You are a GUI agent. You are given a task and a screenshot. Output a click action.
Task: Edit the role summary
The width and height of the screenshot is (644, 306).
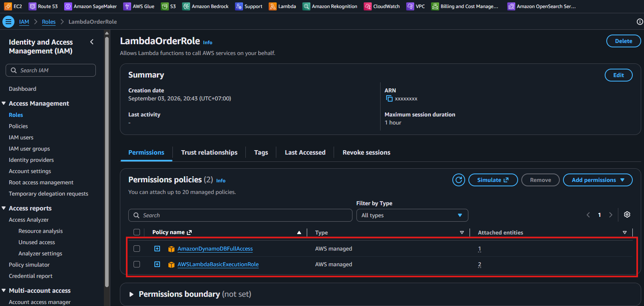coord(618,75)
